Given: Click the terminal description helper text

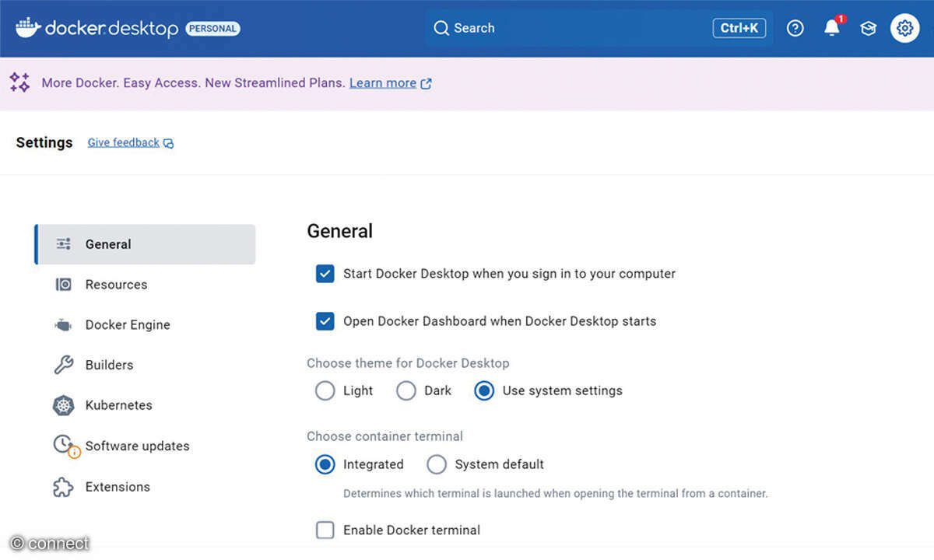Looking at the screenshot, I should point(556,493).
